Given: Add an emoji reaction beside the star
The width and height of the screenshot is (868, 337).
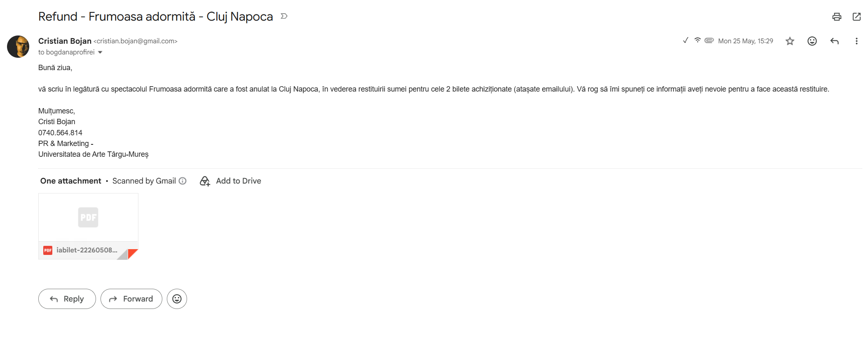Looking at the screenshot, I should point(812,41).
